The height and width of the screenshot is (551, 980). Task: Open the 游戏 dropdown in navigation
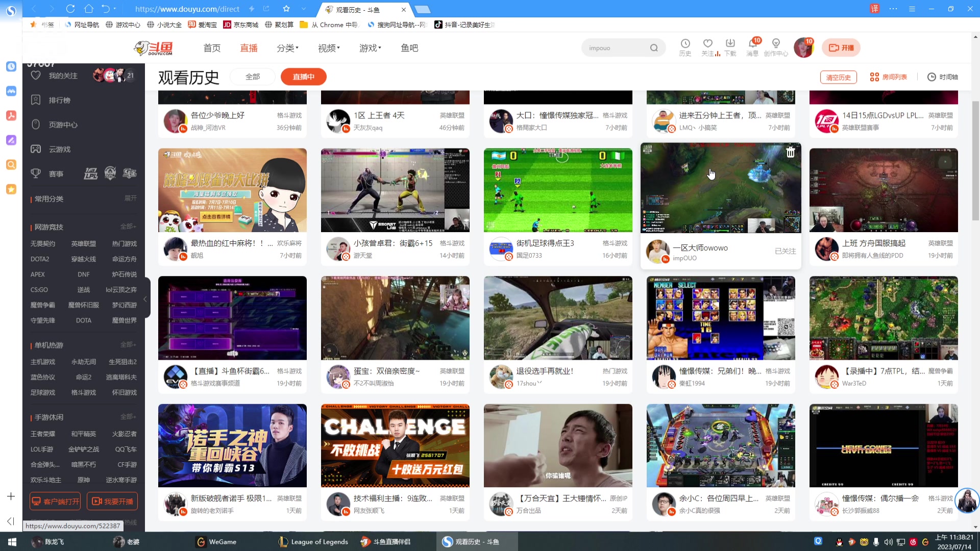370,48
